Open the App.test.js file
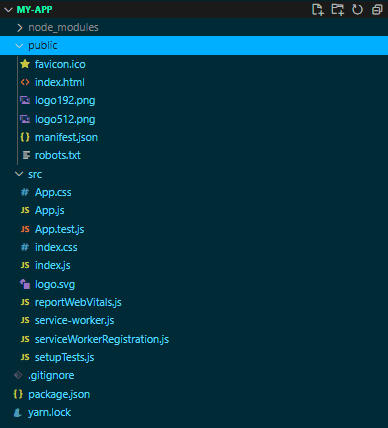 point(60,230)
